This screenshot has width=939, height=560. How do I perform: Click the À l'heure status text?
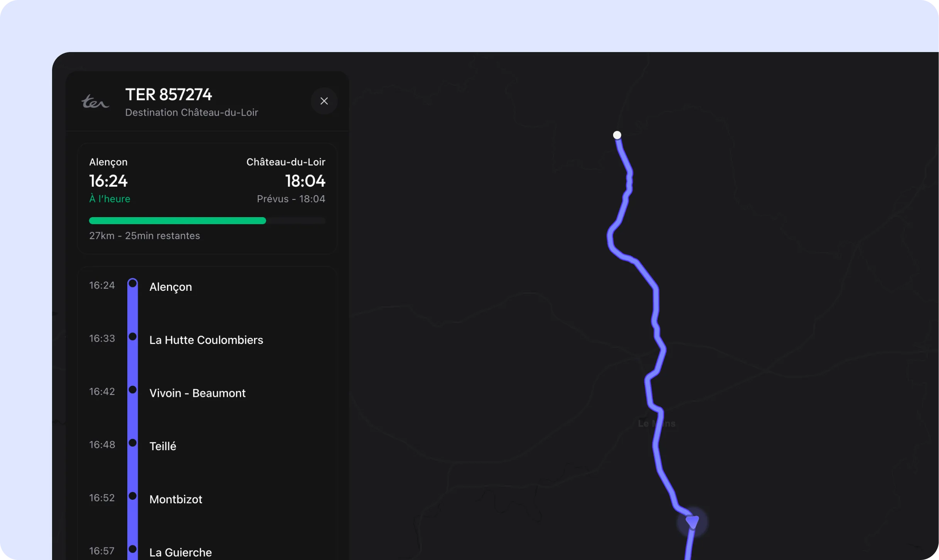click(110, 199)
